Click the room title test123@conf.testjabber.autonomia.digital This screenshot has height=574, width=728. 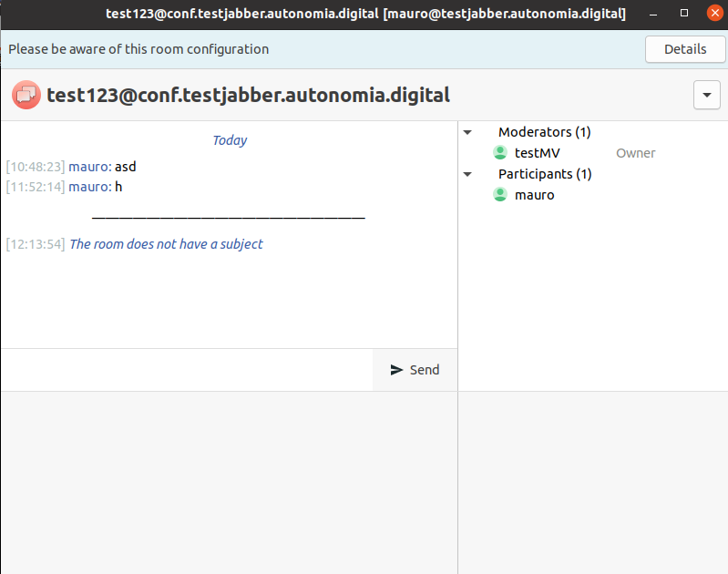tap(249, 95)
